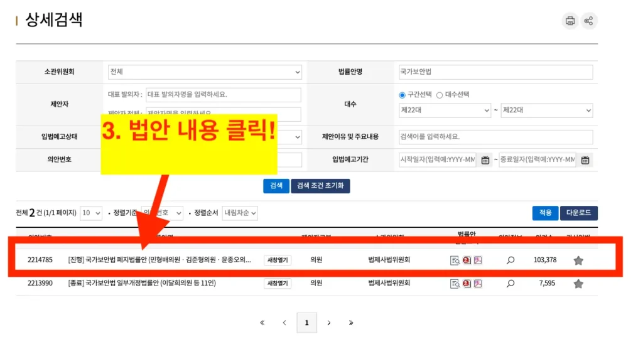Click the share icon near the page title
Viewport: 643px width, 364px height.
click(589, 21)
